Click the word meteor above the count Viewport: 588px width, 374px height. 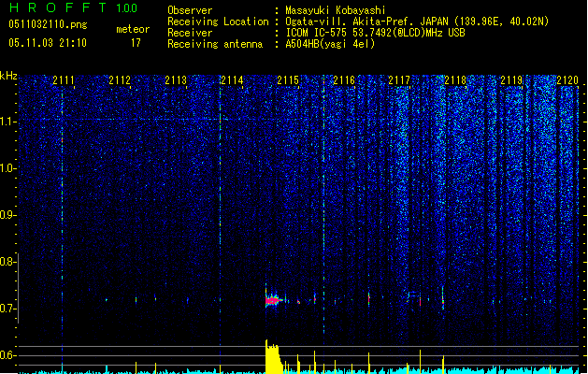[133, 29]
